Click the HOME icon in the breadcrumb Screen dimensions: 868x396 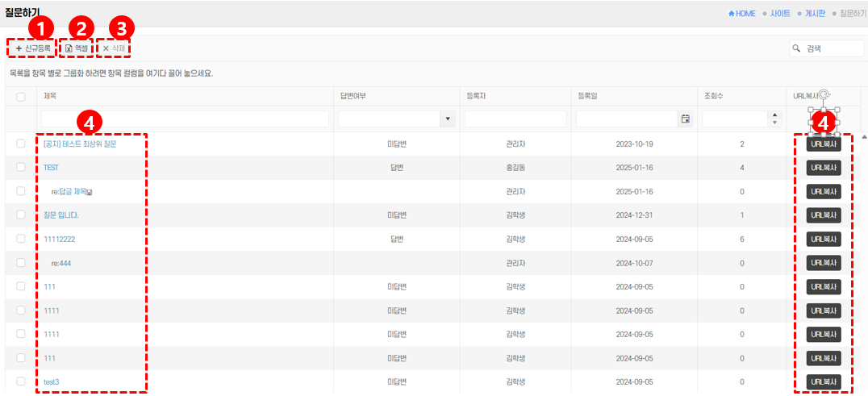pyautogui.click(x=732, y=14)
